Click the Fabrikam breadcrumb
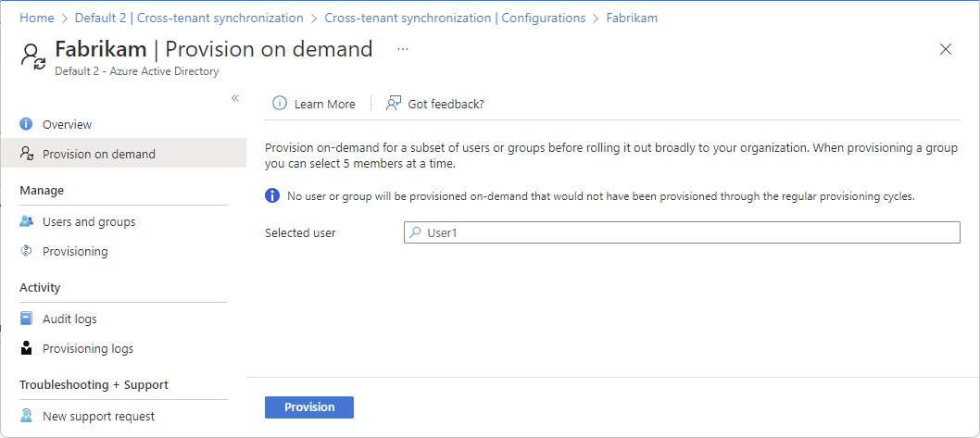 click(x=632, y=18)
